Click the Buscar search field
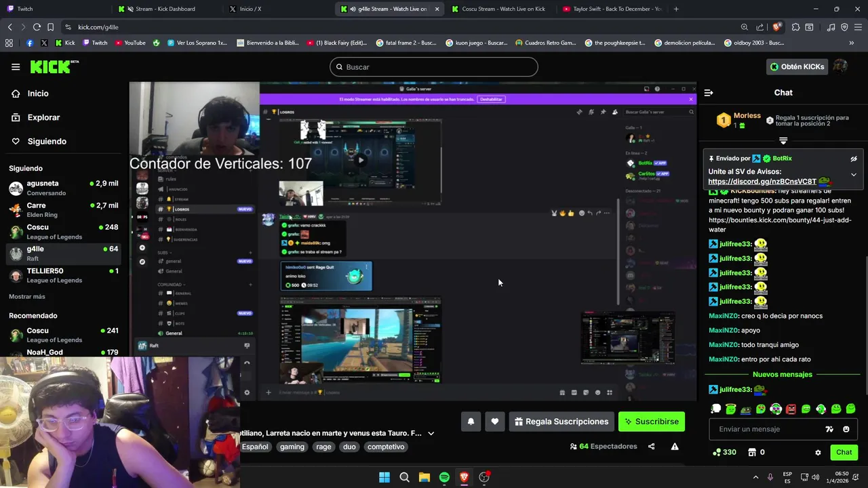 click(434, 67)
